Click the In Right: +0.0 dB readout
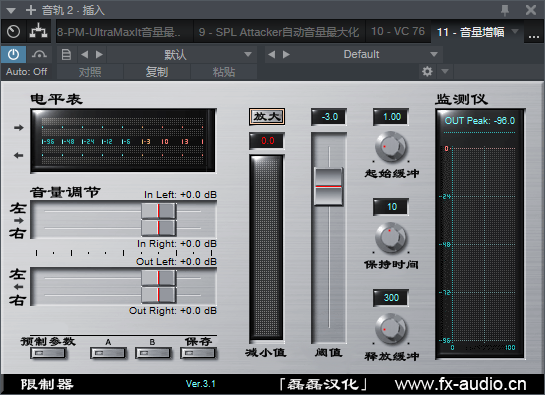Viewport: 545px width, 395px height. [177, 244]
